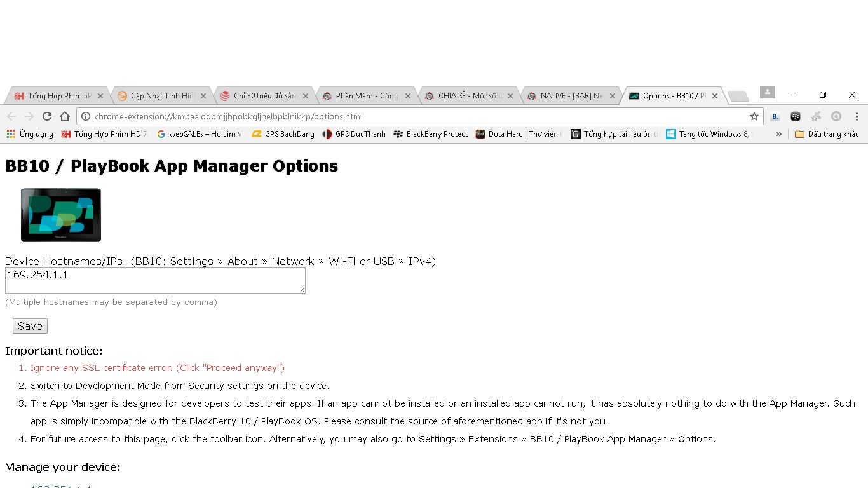Viewport: 868px width, 488px height.
Task: Click the page info icon in address bar
Action: coord(86,116)
